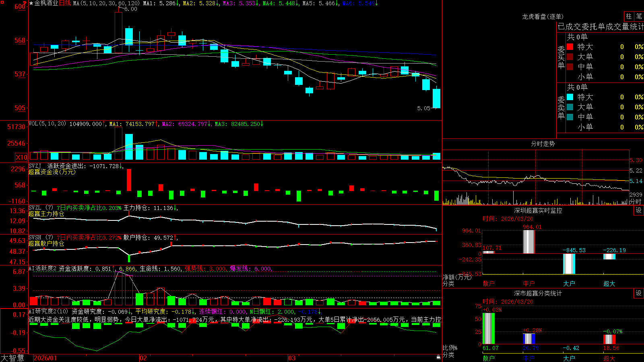This screenshot has width=644, height=362.
Task: Click the 5.30 price on intraday chart axis
Action: pyautogui.click(x=636, y=160)
